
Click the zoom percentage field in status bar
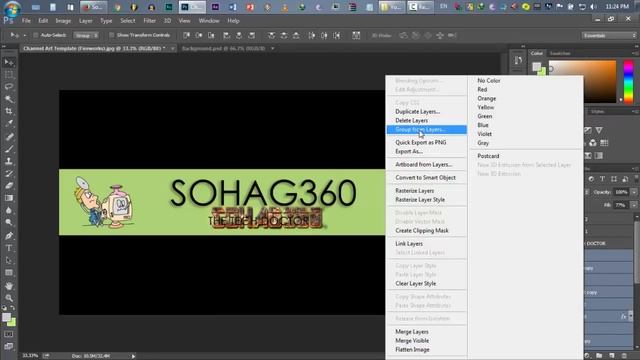(30, 356)
